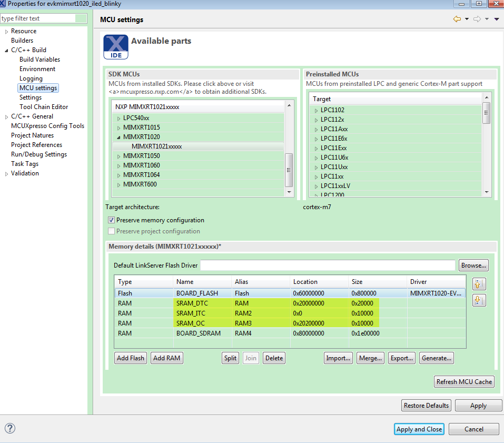Click the SRAM_OC name cell
This screenshot has height=443, width=504.
pyautogui.click(x=202, y=323)
